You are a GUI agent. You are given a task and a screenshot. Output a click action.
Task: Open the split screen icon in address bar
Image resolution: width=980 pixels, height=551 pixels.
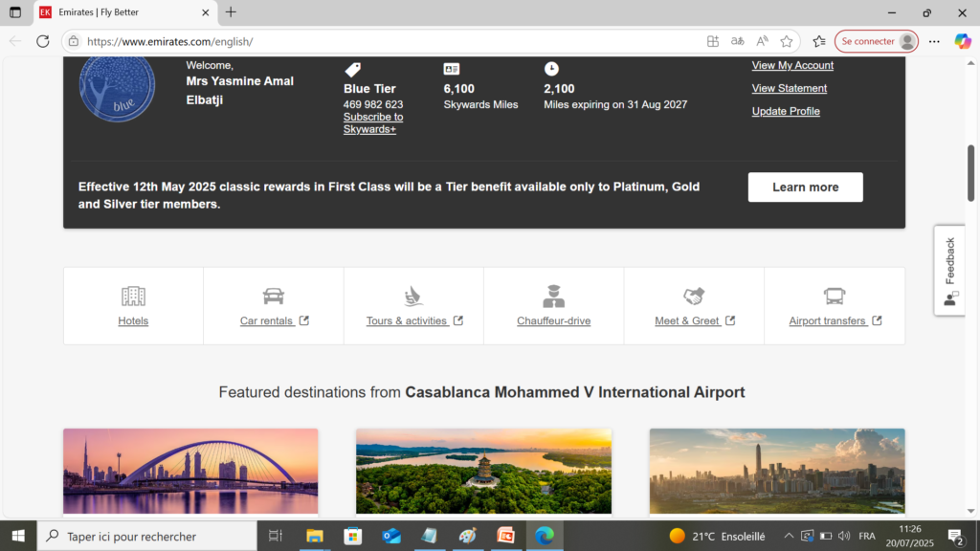712,41
